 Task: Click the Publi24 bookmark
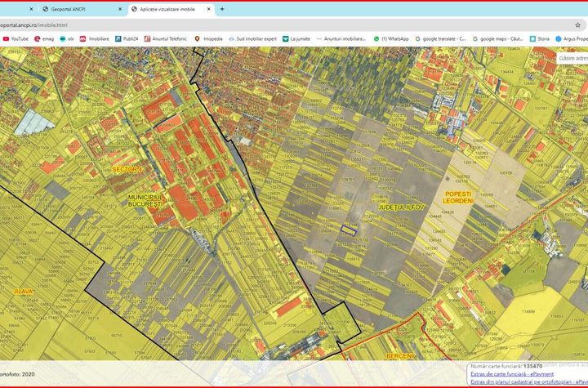click(x=126, y=38)
